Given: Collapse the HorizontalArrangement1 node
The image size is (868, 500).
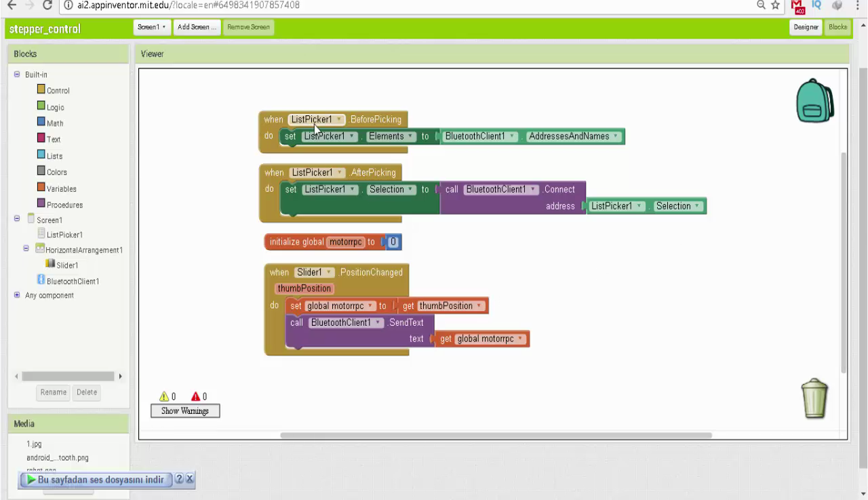Looking at the screenshot, I should tap(26, 249).
